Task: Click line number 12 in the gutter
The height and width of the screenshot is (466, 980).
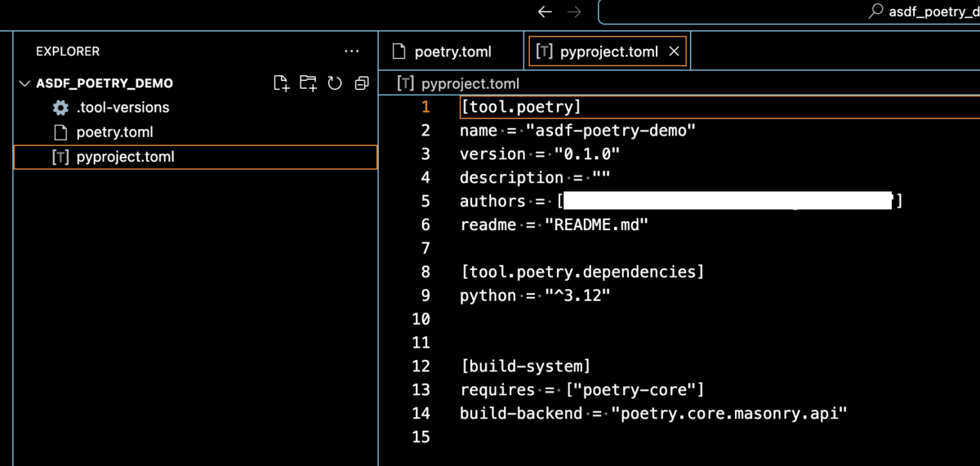Action: [x=421, y=366]
